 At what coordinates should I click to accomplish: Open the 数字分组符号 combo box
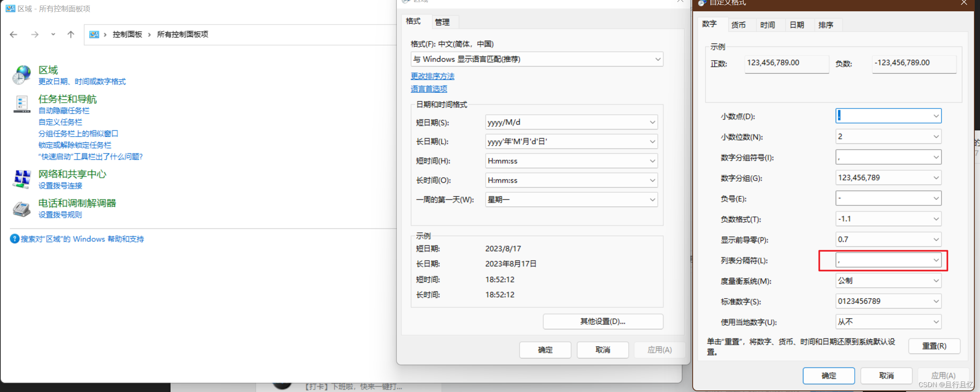888,157
